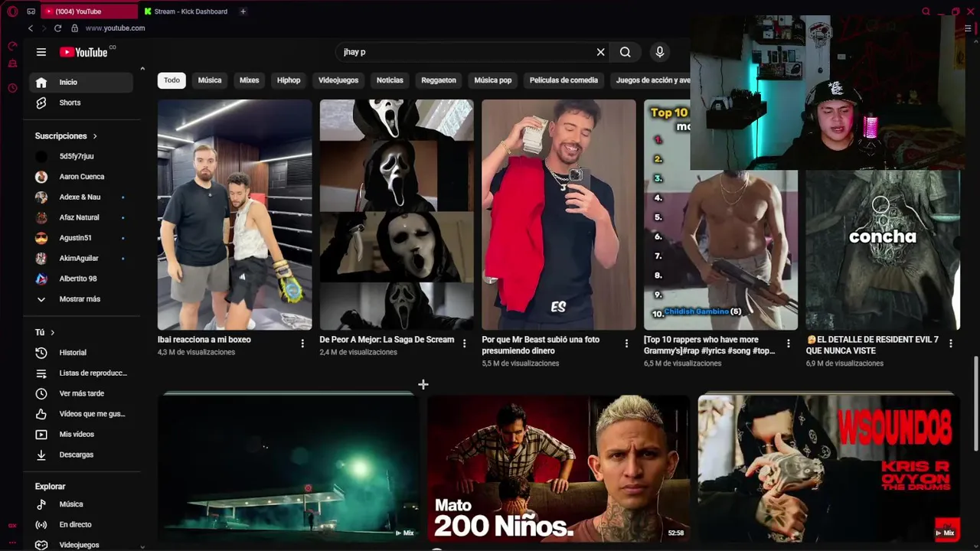Open options menu for Top 10 rappers short
This screenshot has width=980, height=551.
pos(789,344)
